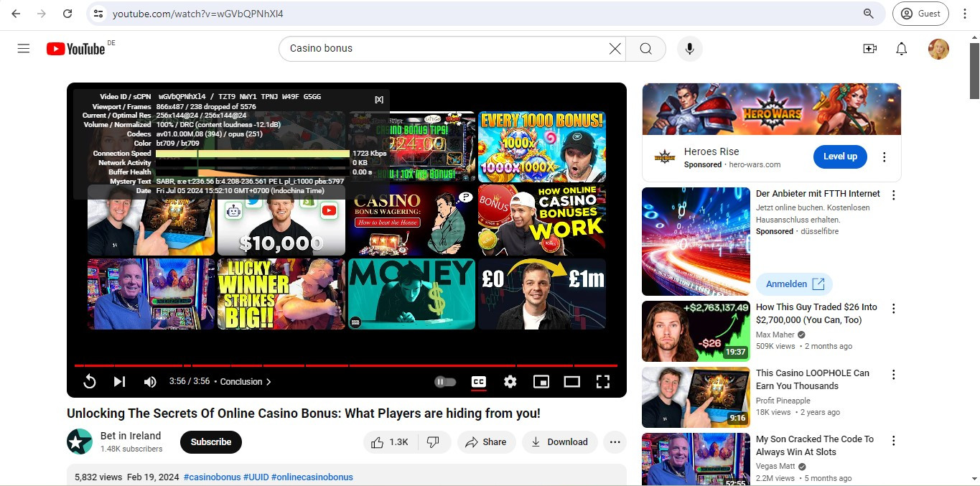Click the address bar zoom magnifier icon
The image size is (980, 486).
click(x=868, y=14)
